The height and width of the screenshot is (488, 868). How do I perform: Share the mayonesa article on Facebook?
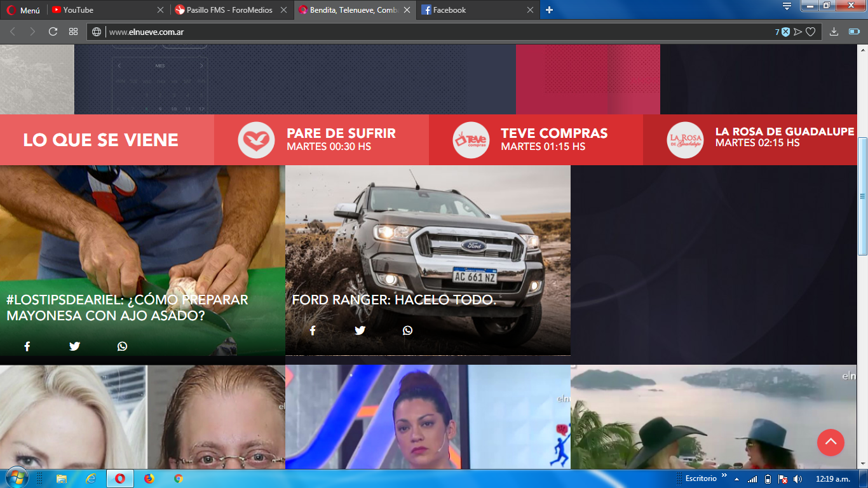[x=27, y=346]
